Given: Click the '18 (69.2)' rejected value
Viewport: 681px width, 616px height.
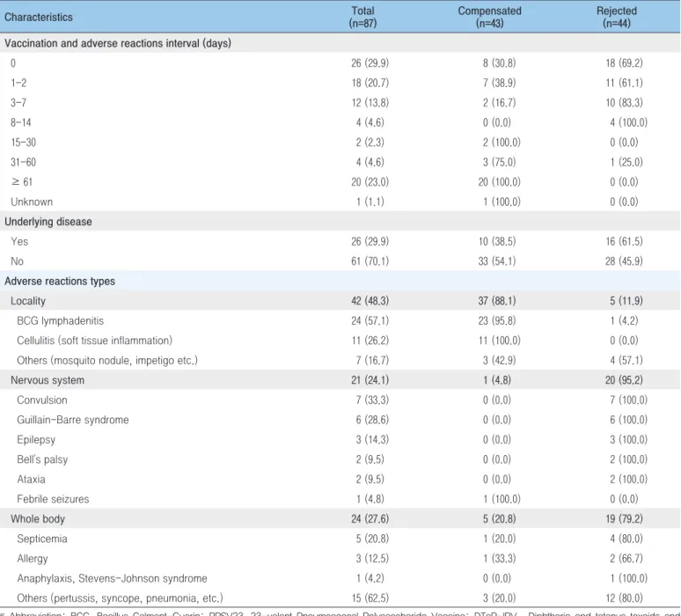Looking at the screenshot, I should [x=624, y=63].
